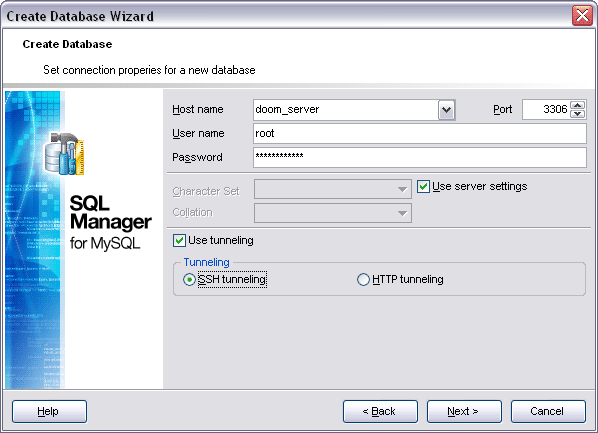Open the Host name dropdown list
Image resolution: width=598 pixels, height=433 pixels.
(446, 110)
